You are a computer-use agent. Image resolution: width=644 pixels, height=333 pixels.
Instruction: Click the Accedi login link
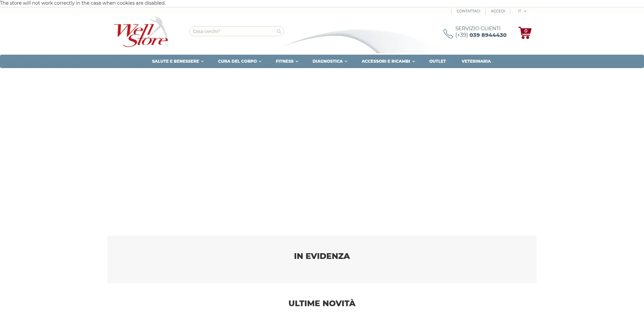(x=498, y=11)
